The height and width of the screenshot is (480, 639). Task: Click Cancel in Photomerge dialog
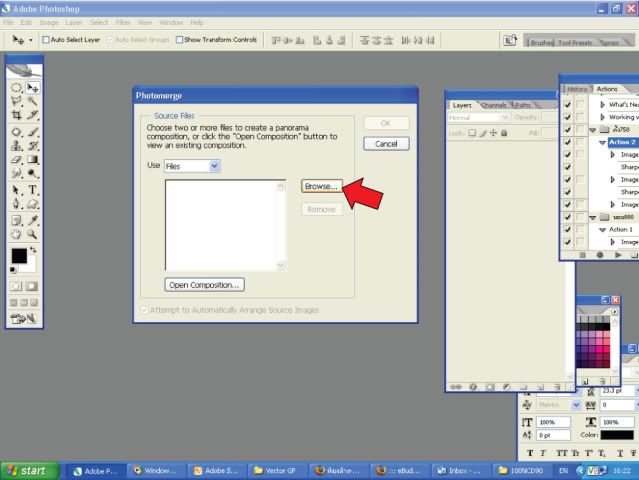tap(386, 144)
